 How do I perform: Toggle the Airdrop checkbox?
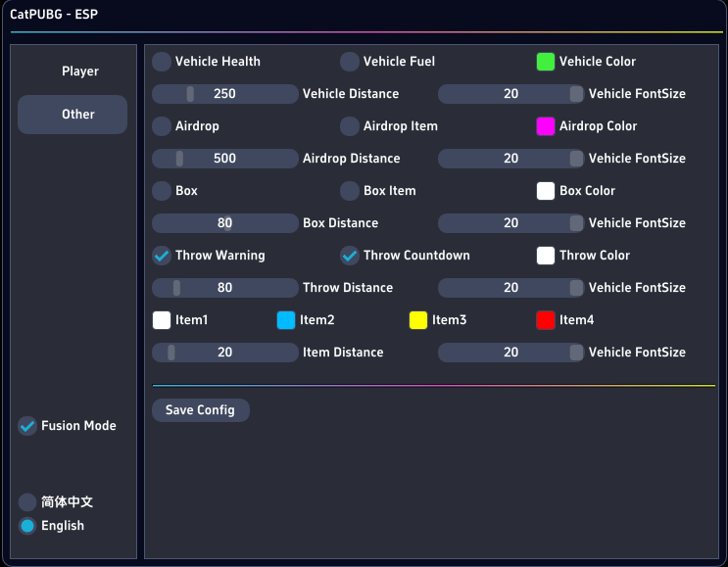(162, 125)
